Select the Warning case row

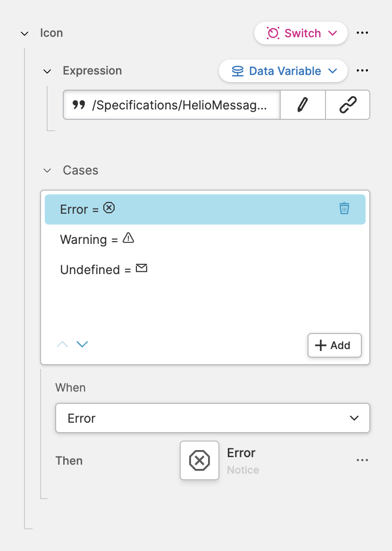pos(189,239)
